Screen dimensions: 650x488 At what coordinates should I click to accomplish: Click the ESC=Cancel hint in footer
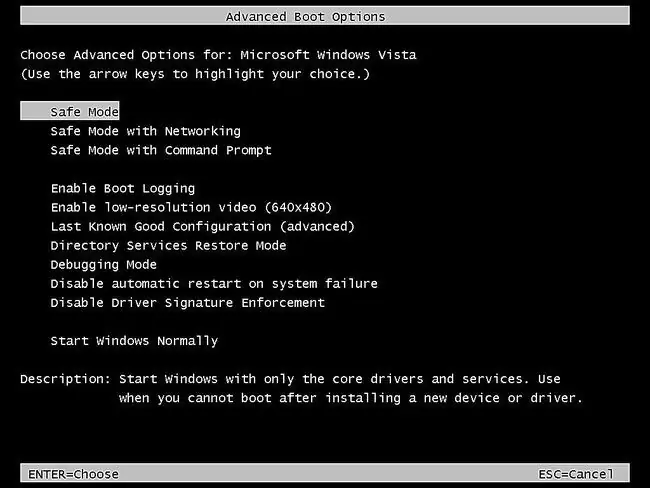click(x=576, y=474)
